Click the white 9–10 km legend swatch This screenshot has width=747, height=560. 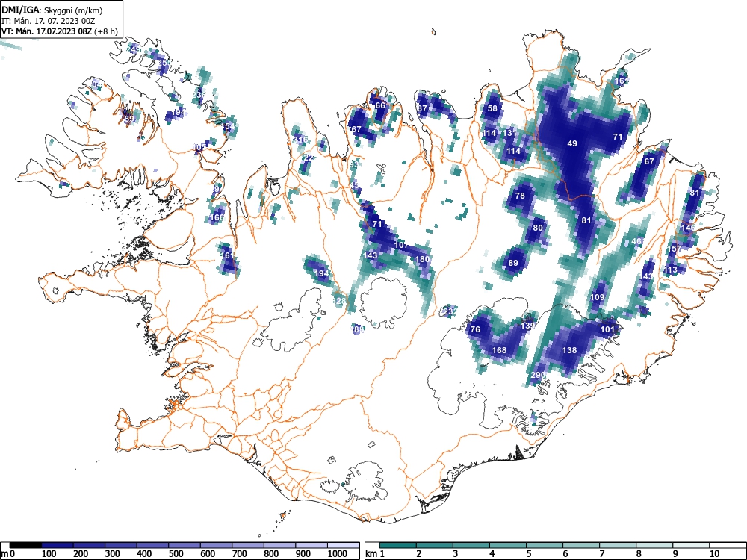coord(691,545)
